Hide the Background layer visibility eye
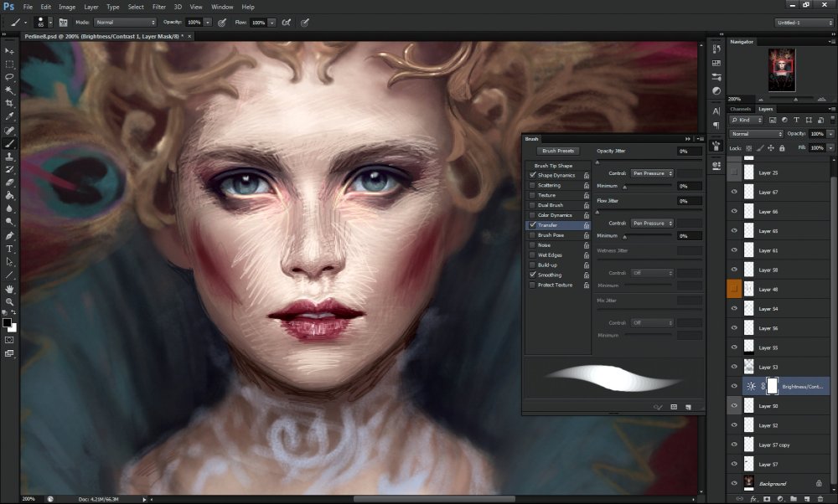Screen dimensions: 838x504 coord(734,484)
